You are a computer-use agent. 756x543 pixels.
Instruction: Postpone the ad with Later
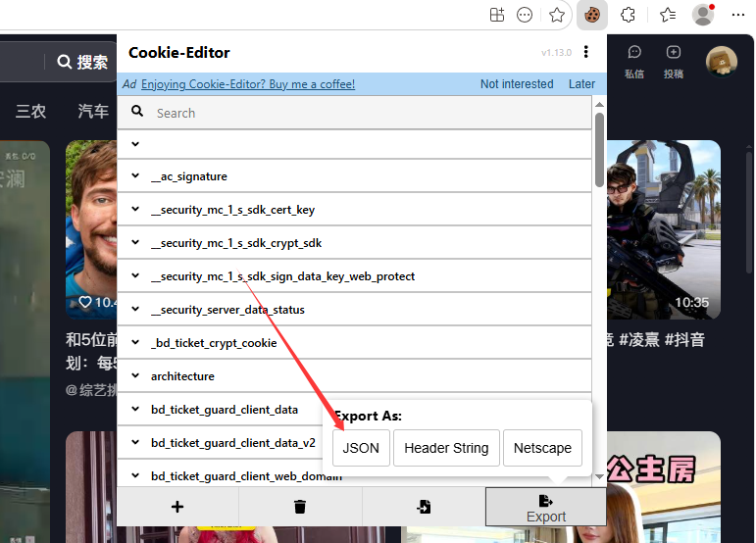pos(581,84)
